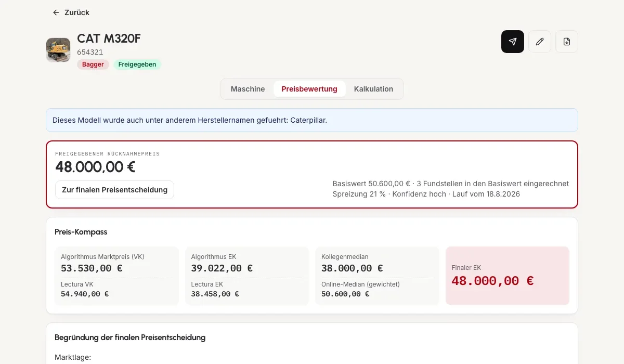
Task: Select the Preisbewertung tab
Action: point(309,89)
